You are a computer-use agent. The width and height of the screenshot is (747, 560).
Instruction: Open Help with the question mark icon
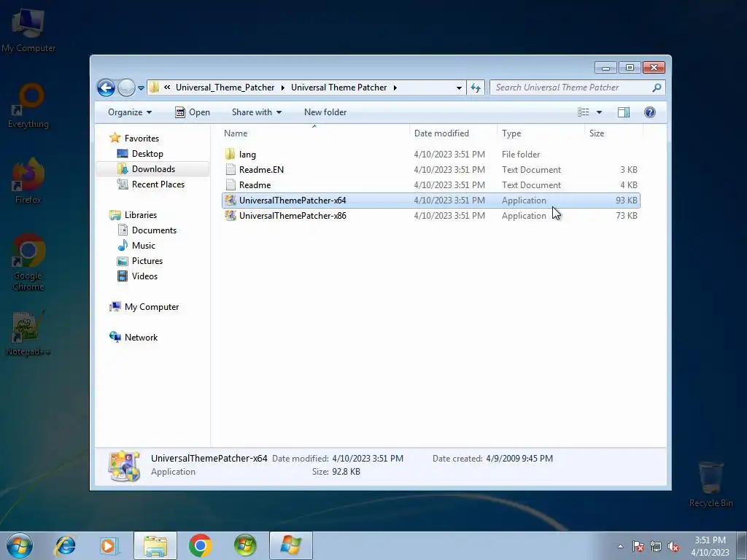click(650, 112)
